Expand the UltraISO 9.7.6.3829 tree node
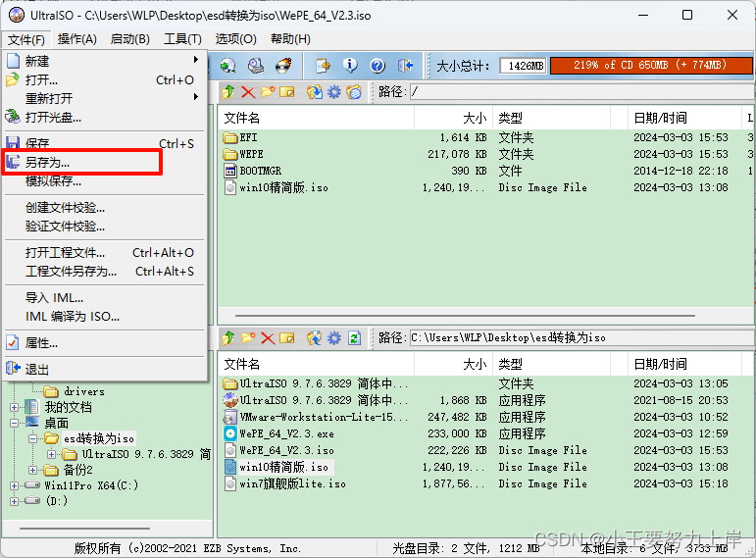756x558 pixels. click(x=52, y=454)
